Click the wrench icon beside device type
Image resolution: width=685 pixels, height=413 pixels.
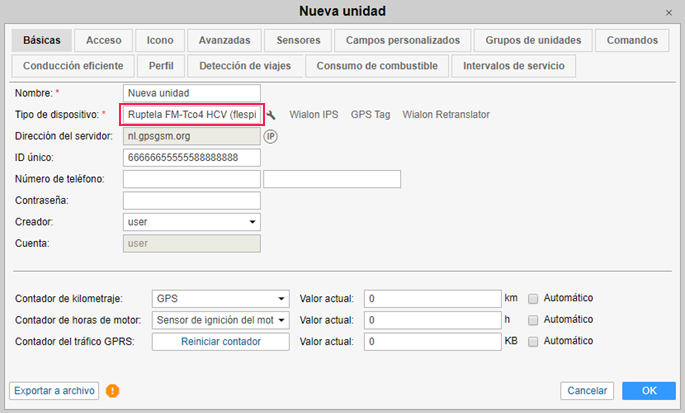click(272, 115)
